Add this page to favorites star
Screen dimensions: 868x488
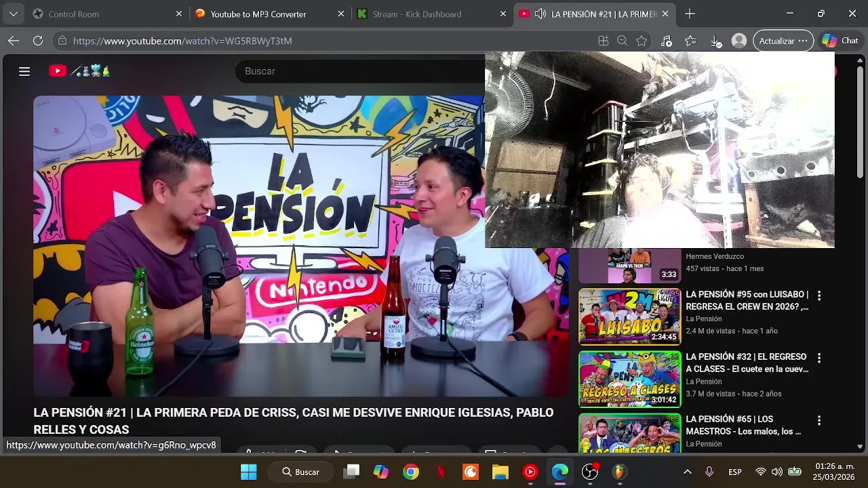pos(642,41)
